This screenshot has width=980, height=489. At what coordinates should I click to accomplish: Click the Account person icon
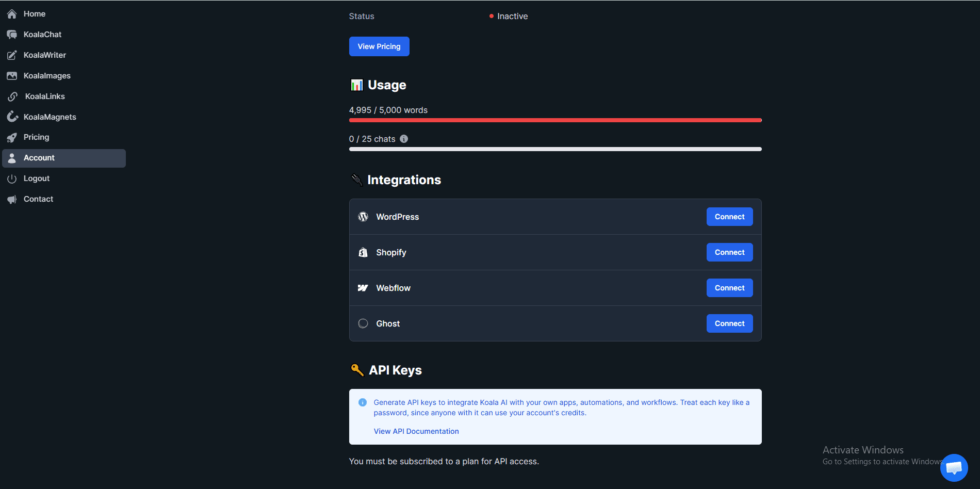(x=12, y=158)
